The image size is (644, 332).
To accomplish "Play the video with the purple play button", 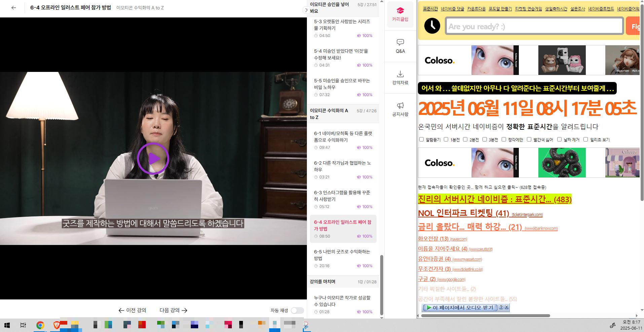I will pyautogui.click(x=153, y=158).
